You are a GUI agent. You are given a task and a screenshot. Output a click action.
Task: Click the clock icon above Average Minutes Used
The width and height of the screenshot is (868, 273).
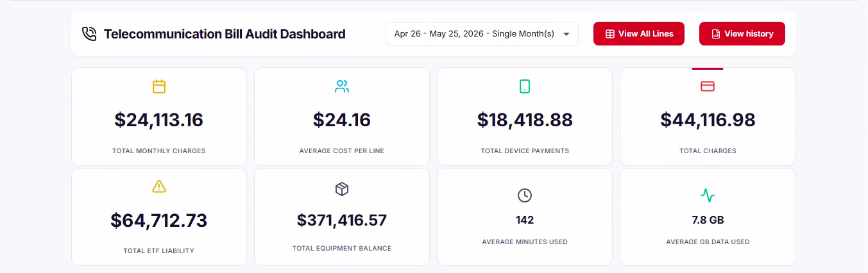525,195
